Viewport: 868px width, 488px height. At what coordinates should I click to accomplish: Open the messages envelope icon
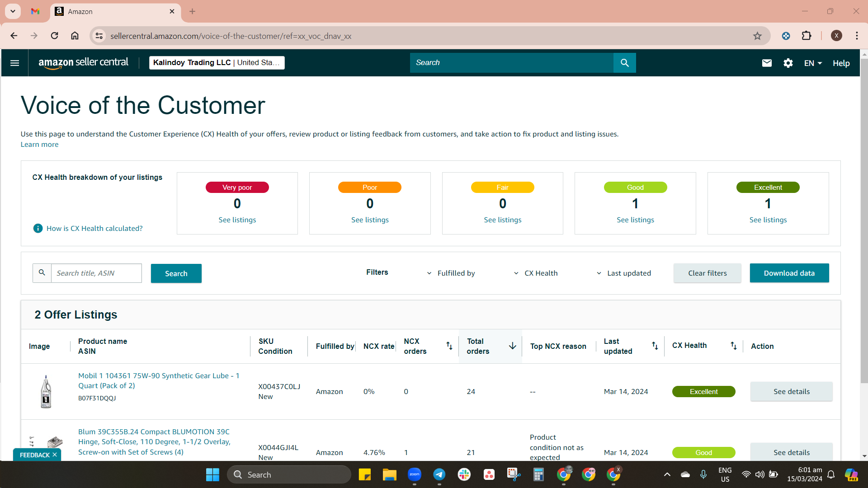[x=767, y=63]
